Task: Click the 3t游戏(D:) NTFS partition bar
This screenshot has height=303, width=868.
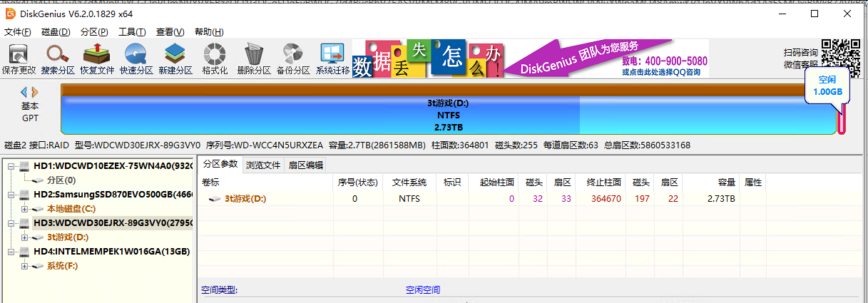Action: coord(448,115)
